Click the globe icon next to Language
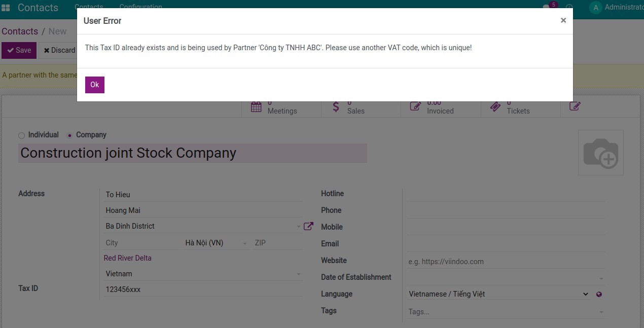 click(599, 294)
